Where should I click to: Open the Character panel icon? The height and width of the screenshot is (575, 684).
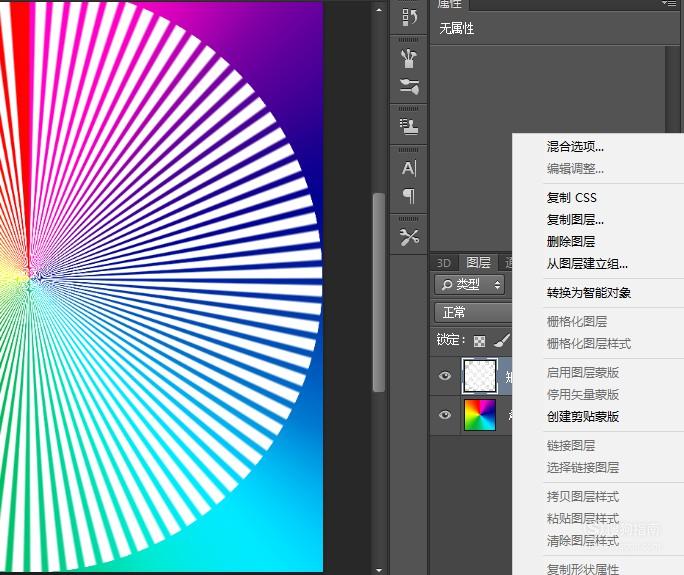(x=409, y=168)
